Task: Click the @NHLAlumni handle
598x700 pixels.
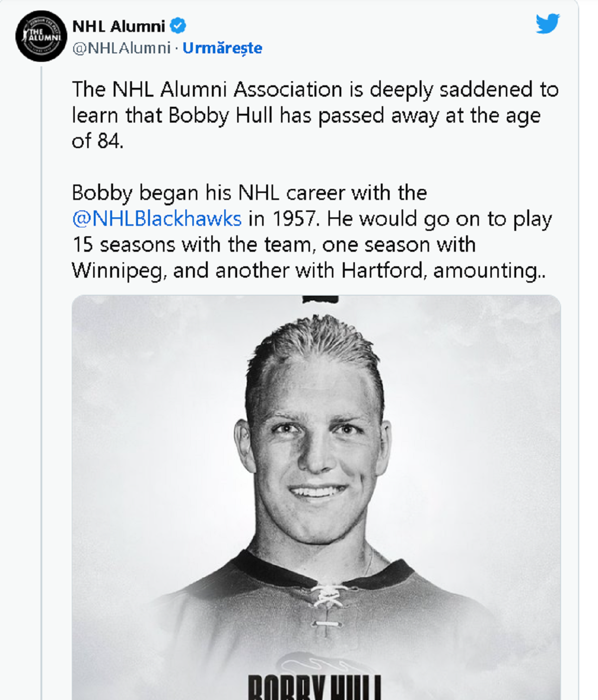Action: coord(122,48)
